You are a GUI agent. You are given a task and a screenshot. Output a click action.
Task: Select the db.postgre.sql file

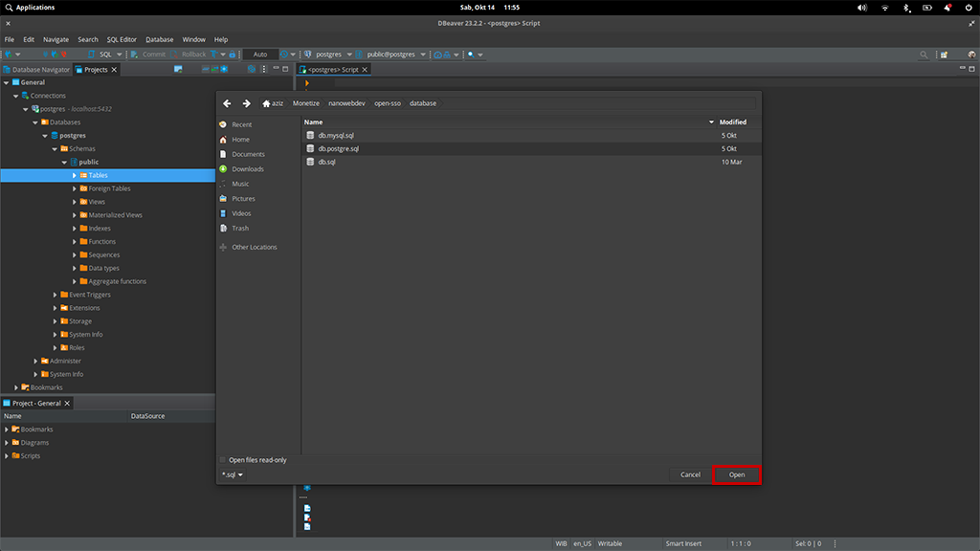coord(339,149)
